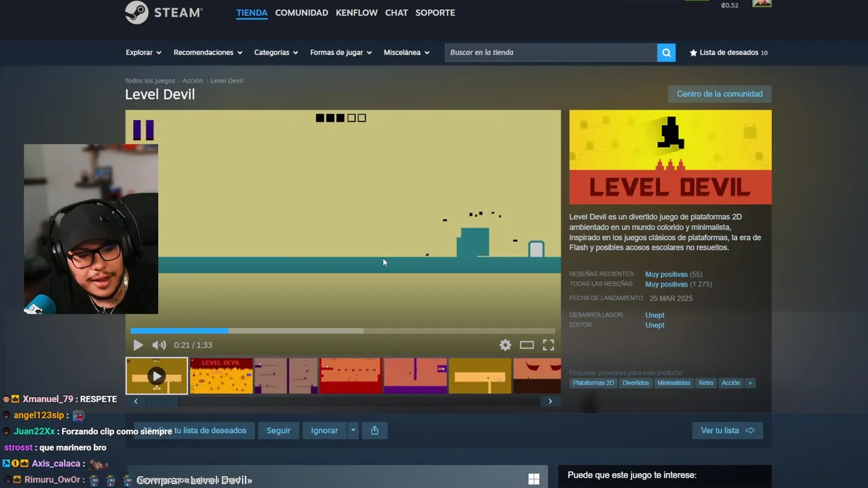Focus the Buscar en la tienda search field
Viewport: 868px width, 488px height.
pyautogui.click(x=551, y=53)
